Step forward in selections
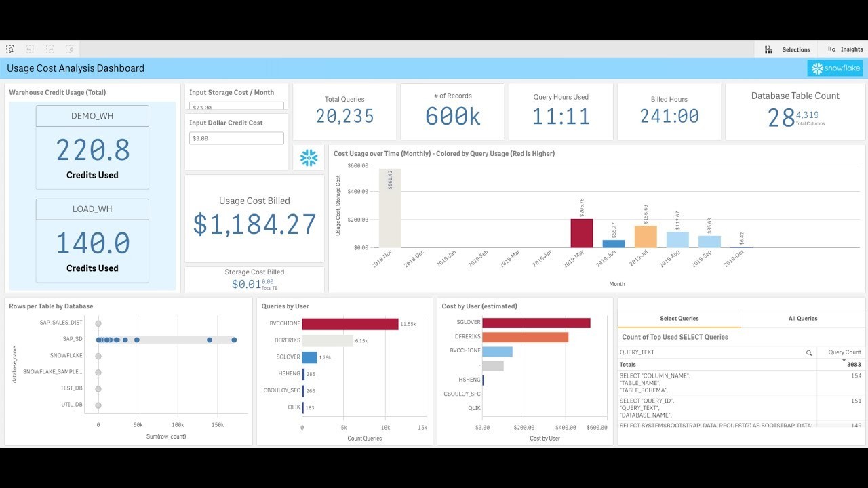Image resolution: width=868 pixels, height=488 pixels. 50,49
